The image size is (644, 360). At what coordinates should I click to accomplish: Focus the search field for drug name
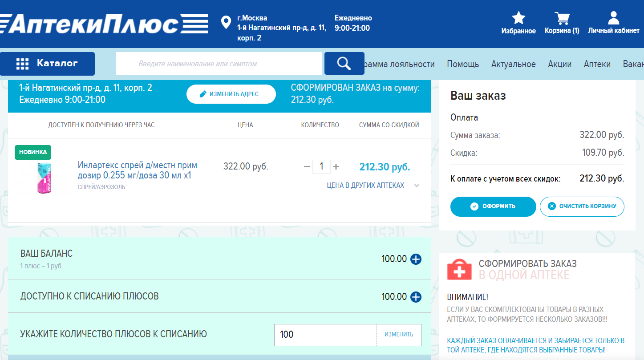tap(219, 64)
